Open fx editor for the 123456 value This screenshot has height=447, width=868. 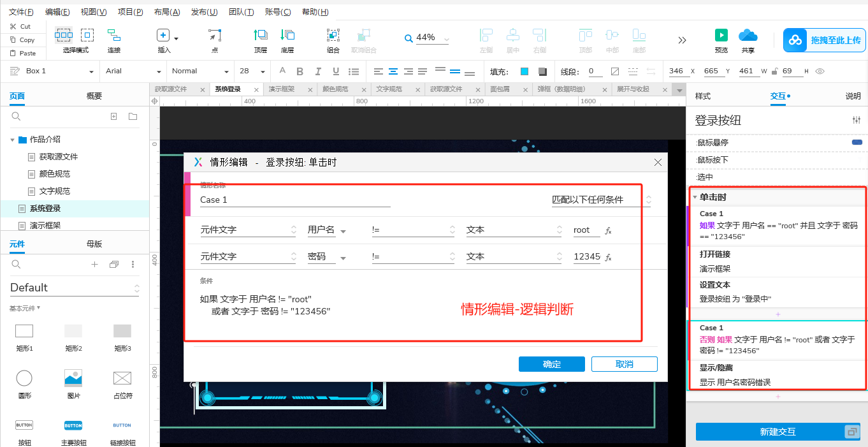[608, 258]
